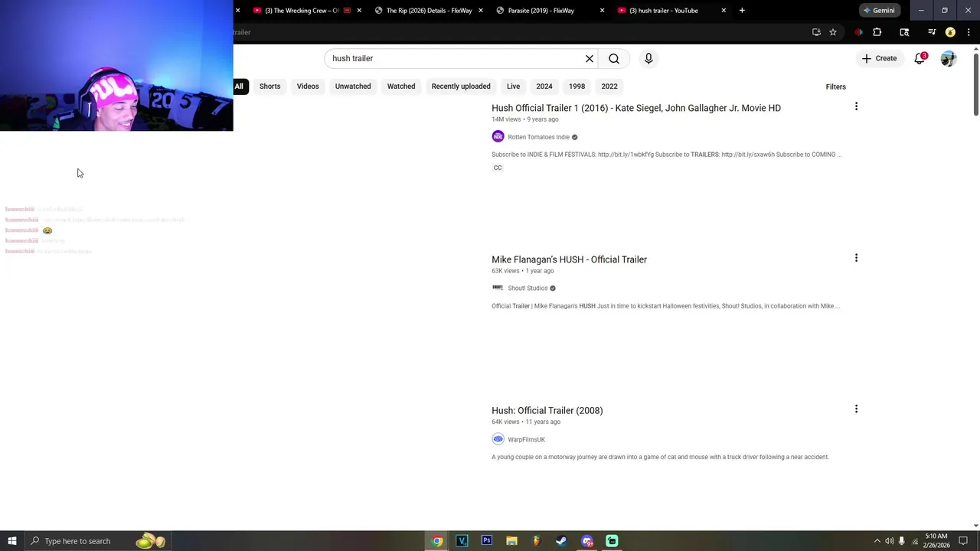Screen dimensions: 980x551
Task: Select the Unwatched filter chip
Action: coord(353,86)
